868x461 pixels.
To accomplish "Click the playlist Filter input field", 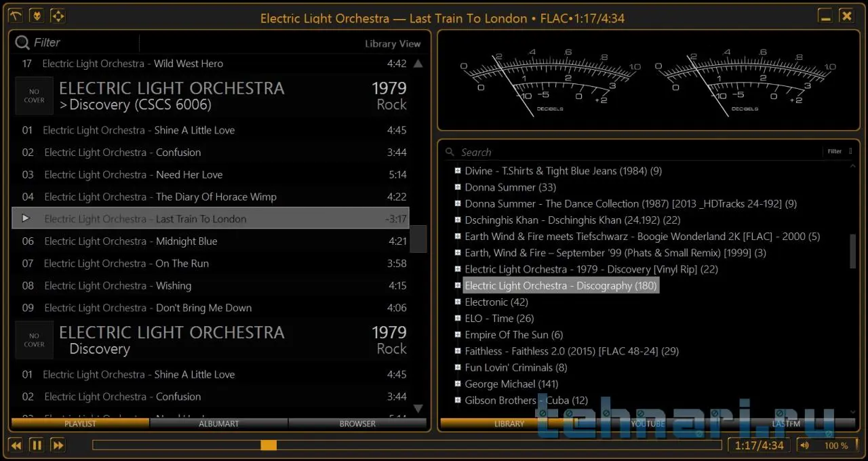I will click(x=85, y=43).
